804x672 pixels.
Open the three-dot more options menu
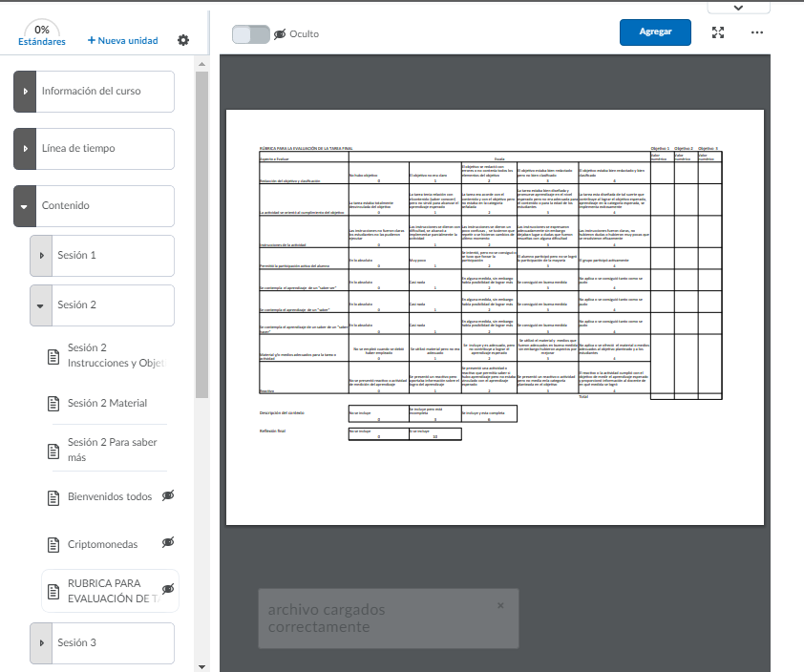click(x=757, y=32)
